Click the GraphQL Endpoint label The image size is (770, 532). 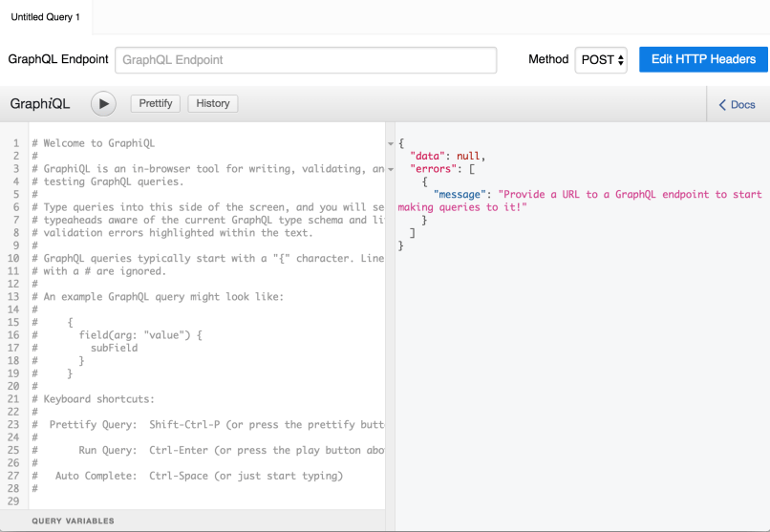(x=58, y=59)
